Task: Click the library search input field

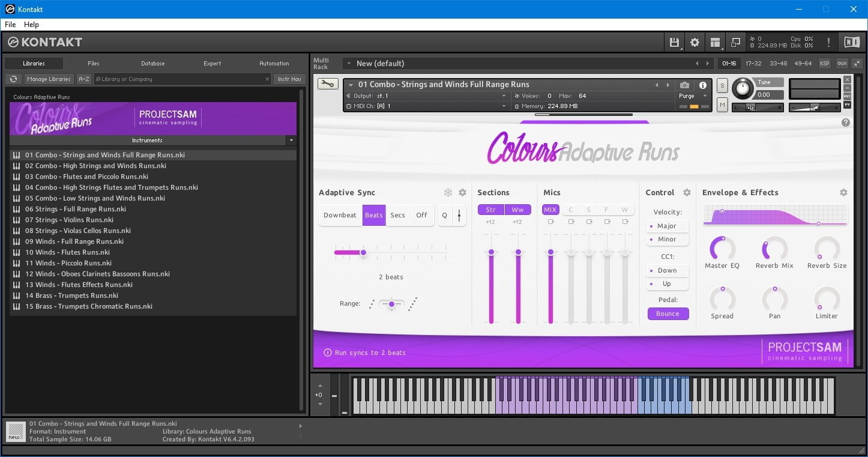Action: tap(182, 79)
